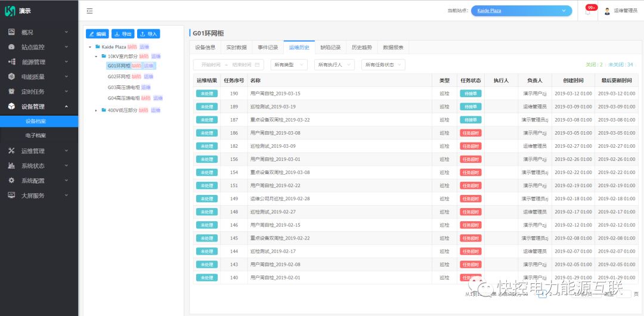The height and width of the screenshot is (316, 644).
Task: Expand the 400V低压部分 tree arrow
Action: click(x=96, y=110)
